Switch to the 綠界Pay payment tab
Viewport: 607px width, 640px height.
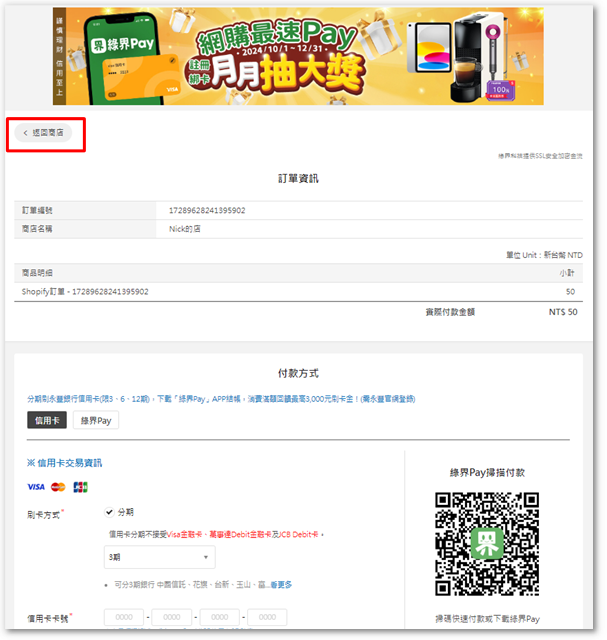[x=96, y=421]
